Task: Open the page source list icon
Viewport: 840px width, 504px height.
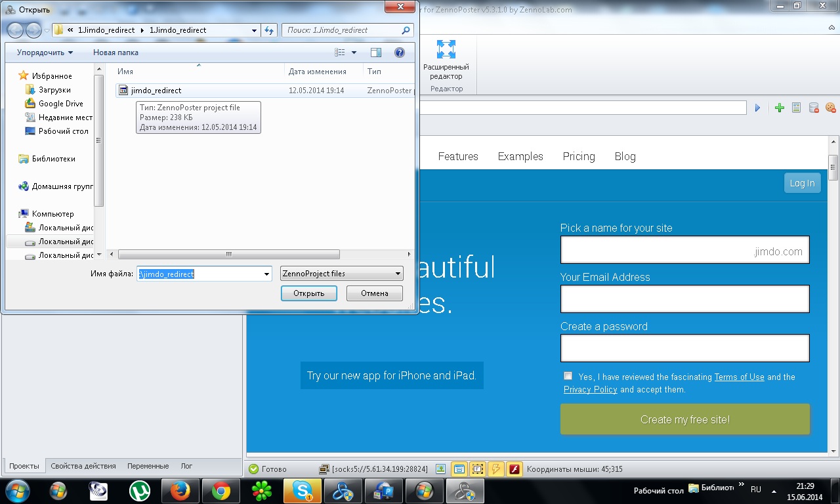Action: [x=796, y=108]
